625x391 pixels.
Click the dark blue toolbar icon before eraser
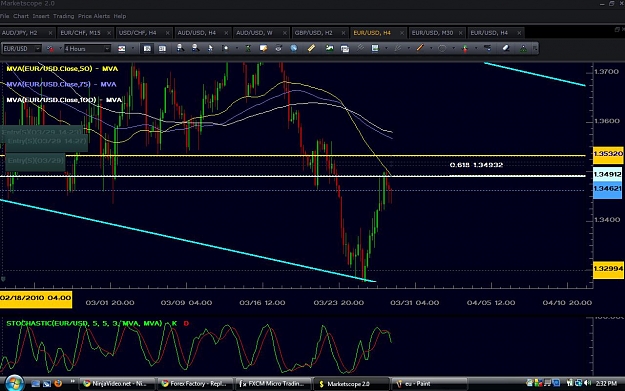487,48
